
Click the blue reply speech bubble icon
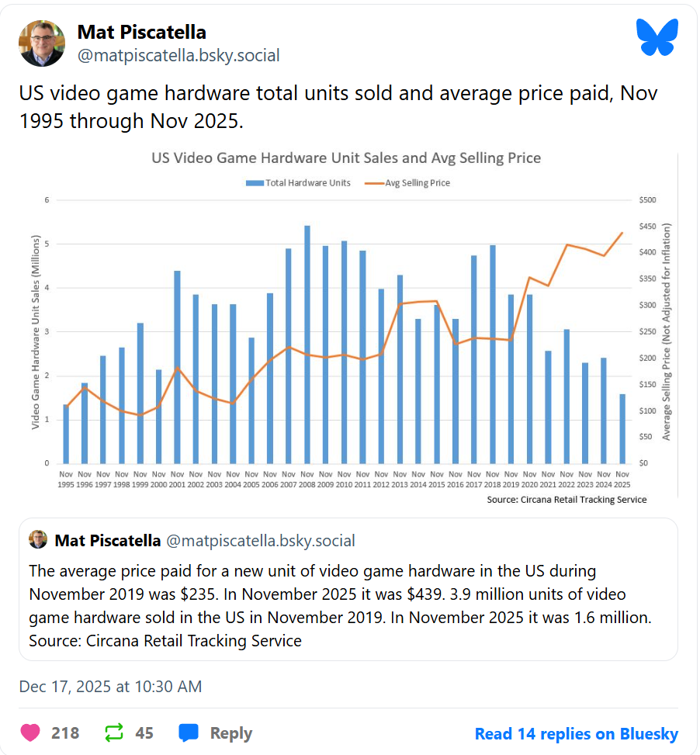point(189,732)
